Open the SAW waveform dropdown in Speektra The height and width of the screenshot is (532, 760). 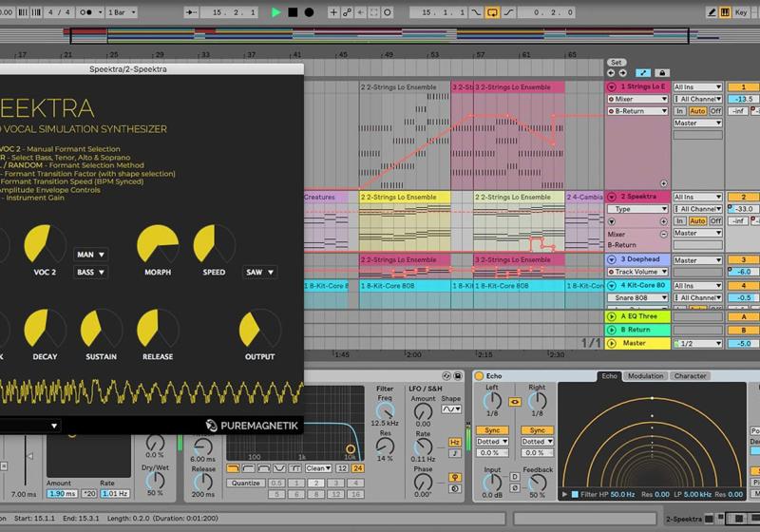coord(259,272)
